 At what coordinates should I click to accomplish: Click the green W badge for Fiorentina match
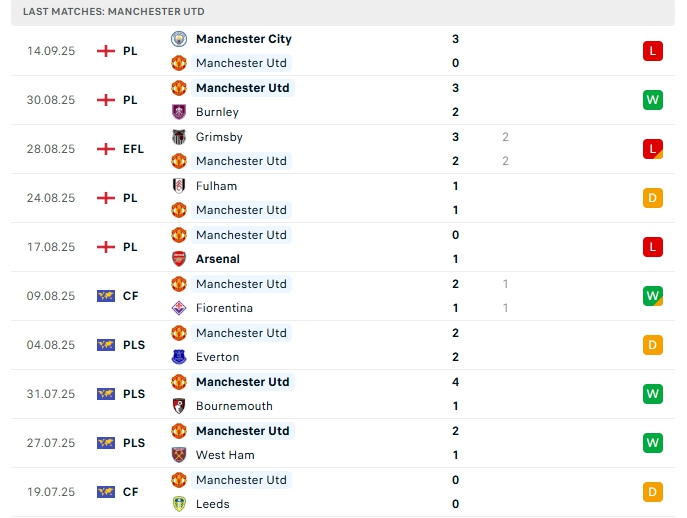pyautogui.click(x=653, y=296)
